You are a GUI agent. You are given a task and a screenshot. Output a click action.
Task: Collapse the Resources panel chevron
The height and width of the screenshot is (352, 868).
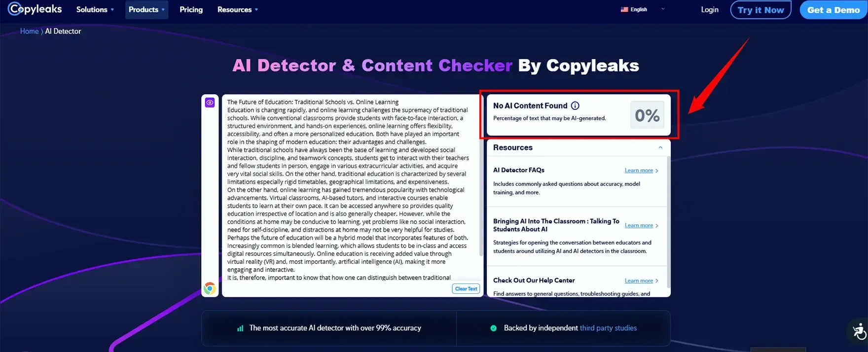[660, 147]
